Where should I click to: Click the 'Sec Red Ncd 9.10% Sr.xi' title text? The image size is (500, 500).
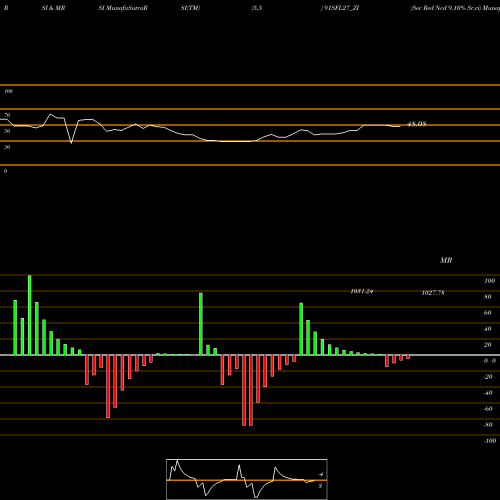point(445,8)
